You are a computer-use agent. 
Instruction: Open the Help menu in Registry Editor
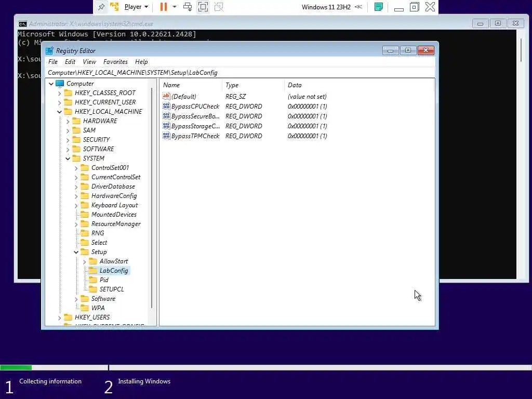[141, 62]
